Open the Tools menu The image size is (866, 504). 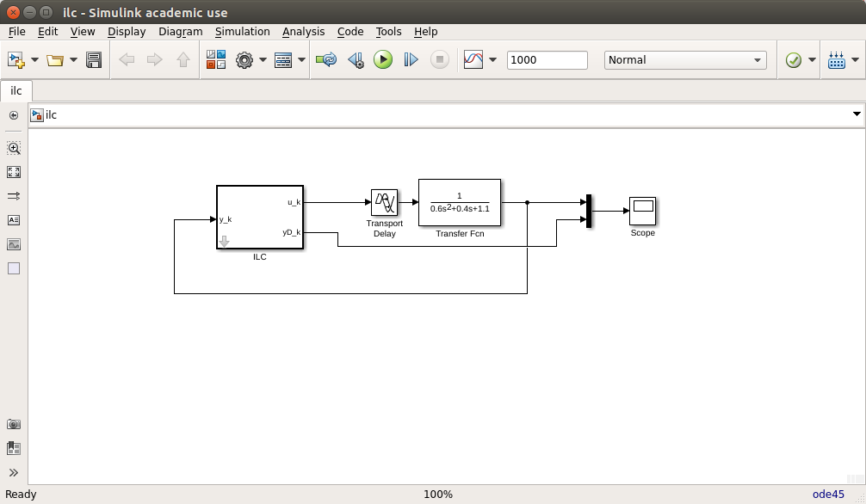pos(388,32)
